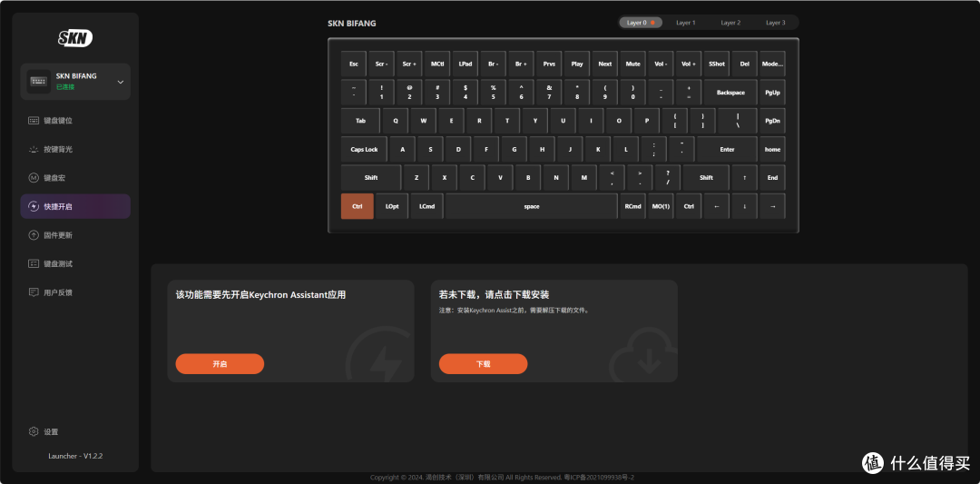Screen dimensions: 980x484
Task: Open 用户反馈 feedback section
Action: tap(75, 292)
